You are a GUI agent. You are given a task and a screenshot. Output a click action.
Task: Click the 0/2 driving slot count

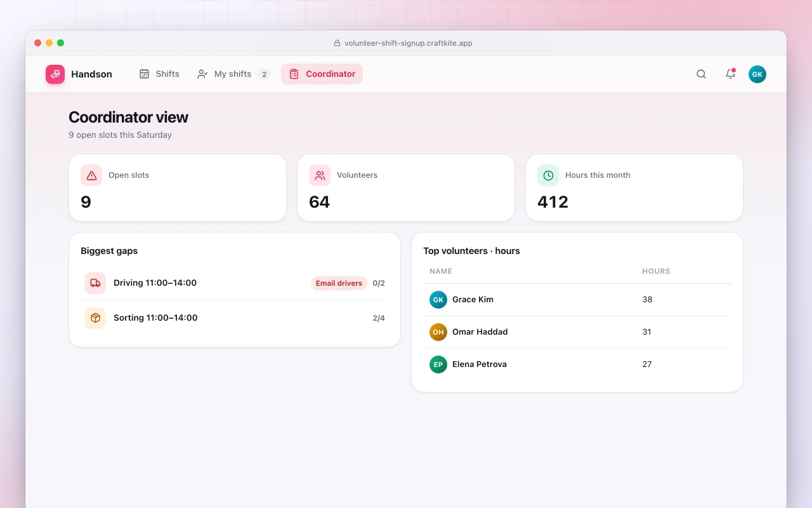(379, 283)
